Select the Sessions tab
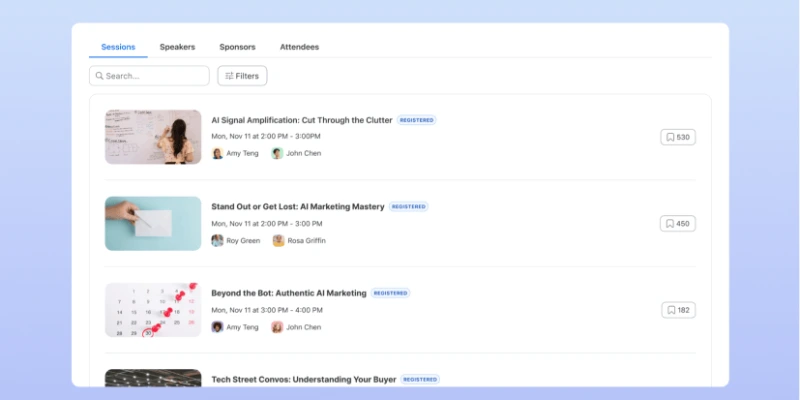This screenshot has height=400, width=800. click(117, 47)
